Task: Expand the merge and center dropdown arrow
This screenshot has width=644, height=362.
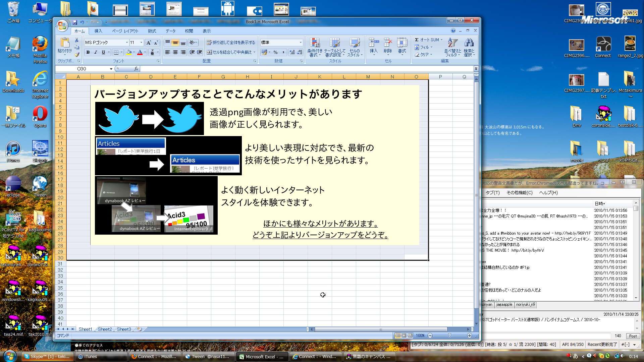Action: point(255,52)
